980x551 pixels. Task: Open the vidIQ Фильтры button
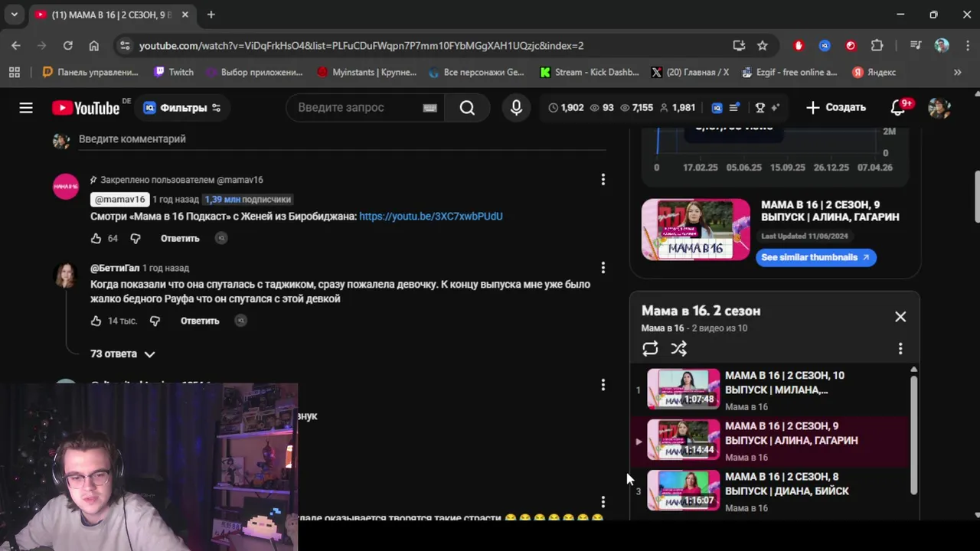point(182,108)
